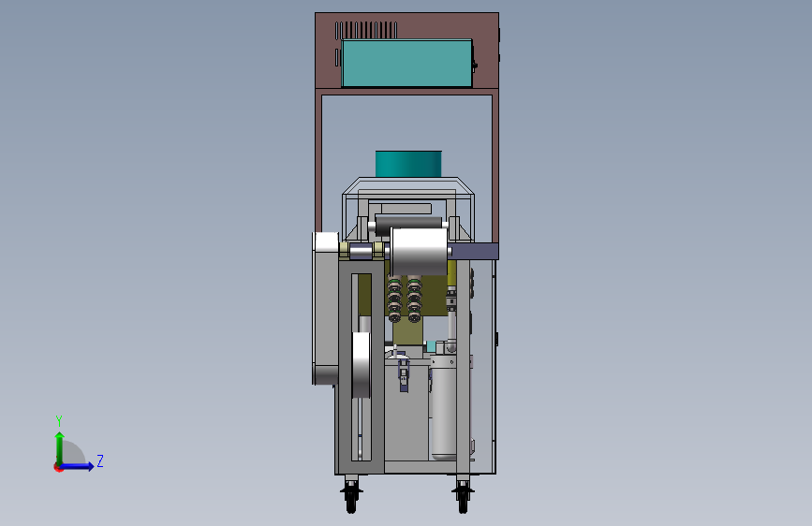Select the left caster wheel
This screenshot has width=812, height=526.
click(351, 496)
